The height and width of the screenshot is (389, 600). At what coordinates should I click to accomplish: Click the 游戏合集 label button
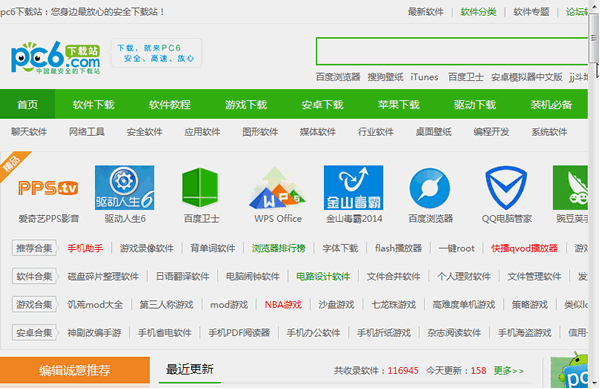tap(34, 304)
